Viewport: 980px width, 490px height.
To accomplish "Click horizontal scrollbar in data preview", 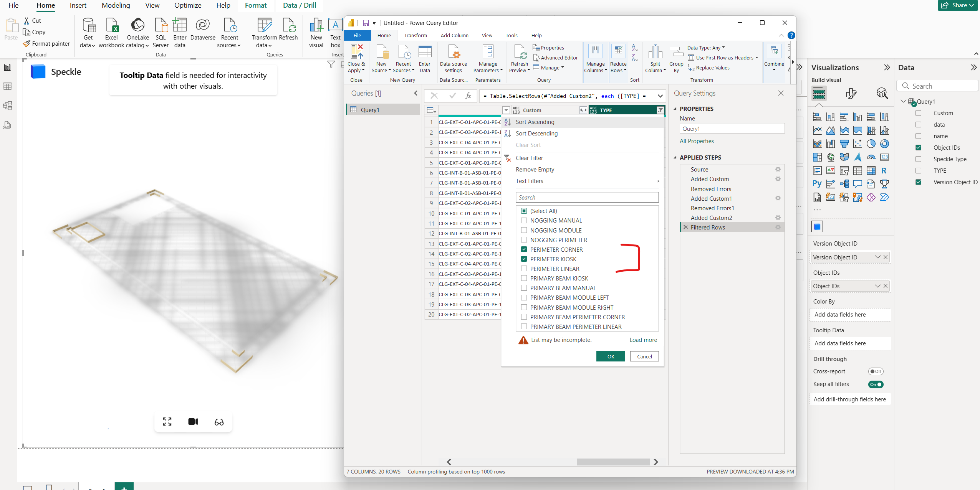I will click(613, 462).
